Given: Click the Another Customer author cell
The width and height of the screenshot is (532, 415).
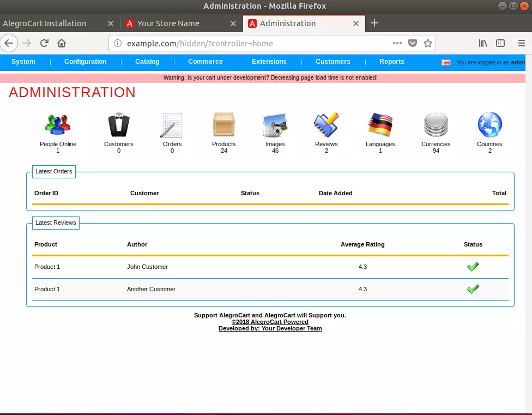Looking at the screenshot, I should coord(151,289).
